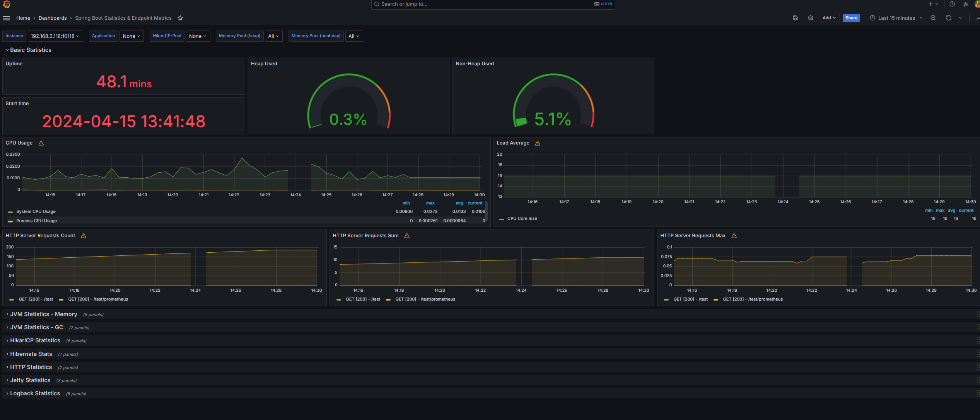Toggle the Process CPU Usage legend series
This screenshot has height=420, width=980.
coord(36,221)
